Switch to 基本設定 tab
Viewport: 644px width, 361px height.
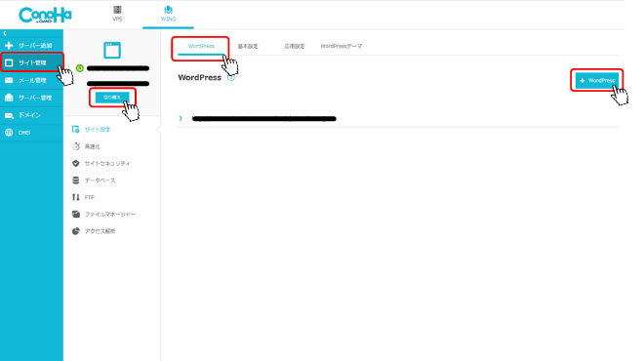[248, 46]
